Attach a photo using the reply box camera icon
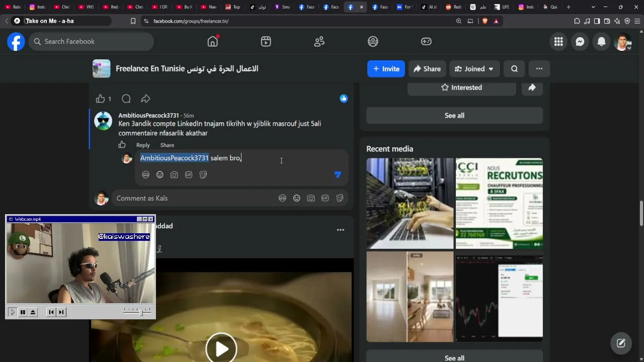 174,174
